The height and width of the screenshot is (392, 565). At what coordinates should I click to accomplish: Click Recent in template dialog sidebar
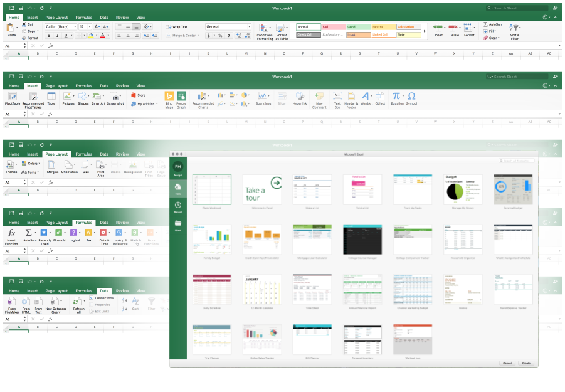[178, 207]
